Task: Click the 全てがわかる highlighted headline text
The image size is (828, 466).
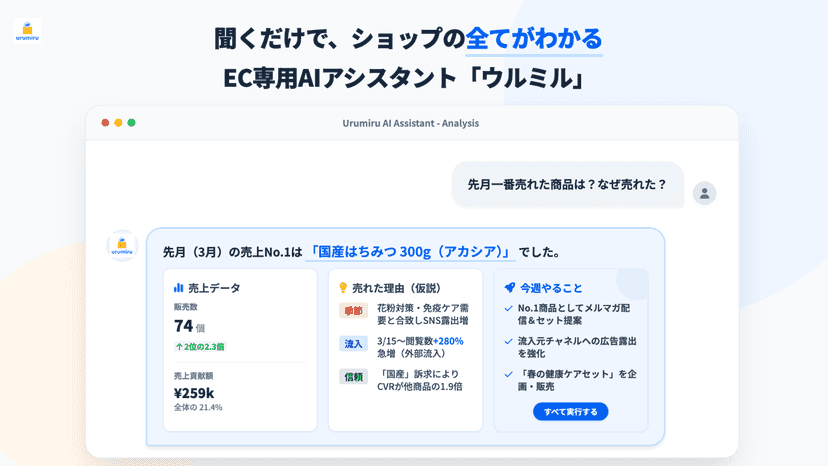Action: (534, 39)
